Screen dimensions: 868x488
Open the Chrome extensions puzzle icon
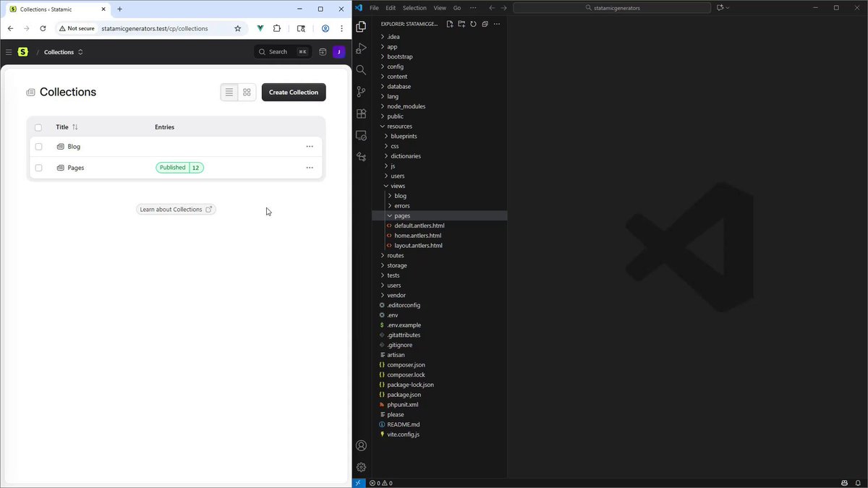pyautogui.click(x=277, y=28)
